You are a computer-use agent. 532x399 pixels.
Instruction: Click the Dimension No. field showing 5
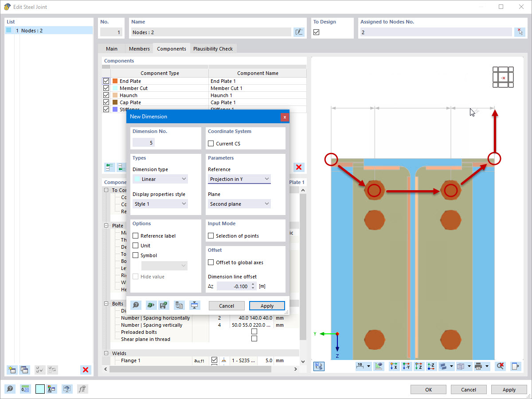144,142
